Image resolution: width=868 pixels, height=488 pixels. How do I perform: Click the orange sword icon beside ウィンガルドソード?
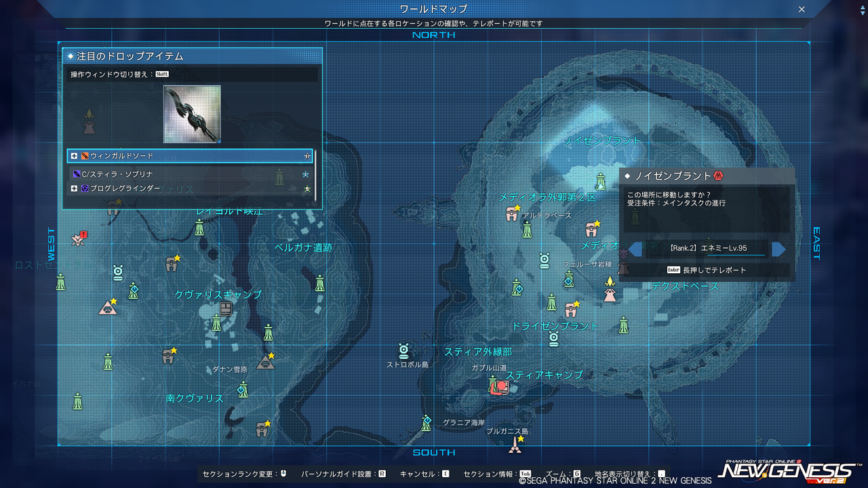(85, 156)
